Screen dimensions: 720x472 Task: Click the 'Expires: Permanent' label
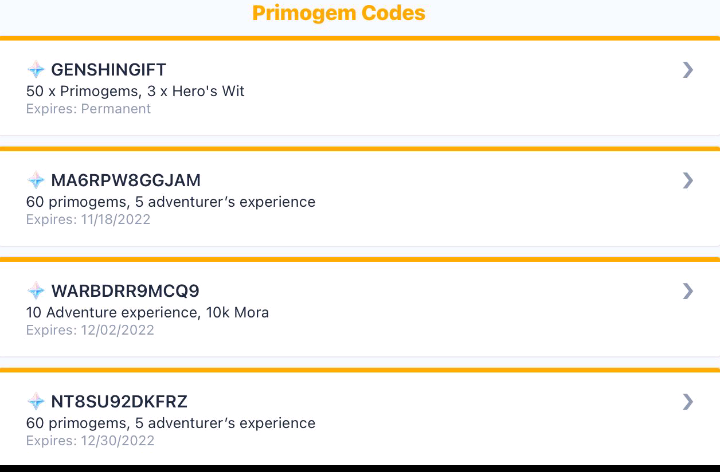[x=88, y=108]
